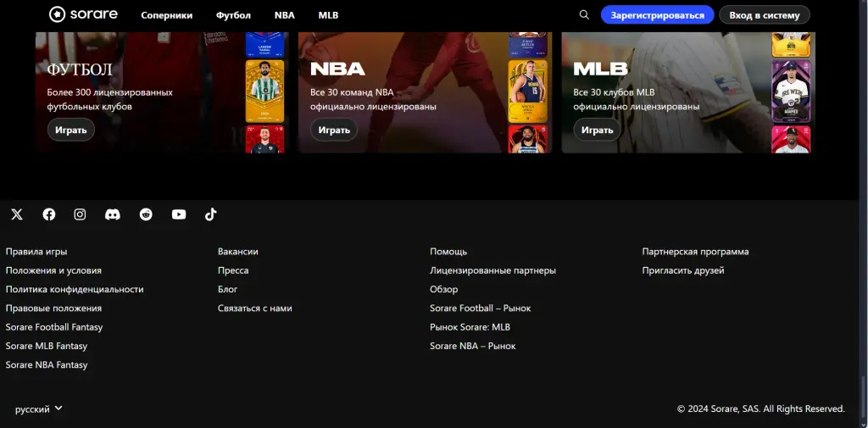868x428 pixels.
Task: Open the Discord server icon
Action: [x=113, y=214]
